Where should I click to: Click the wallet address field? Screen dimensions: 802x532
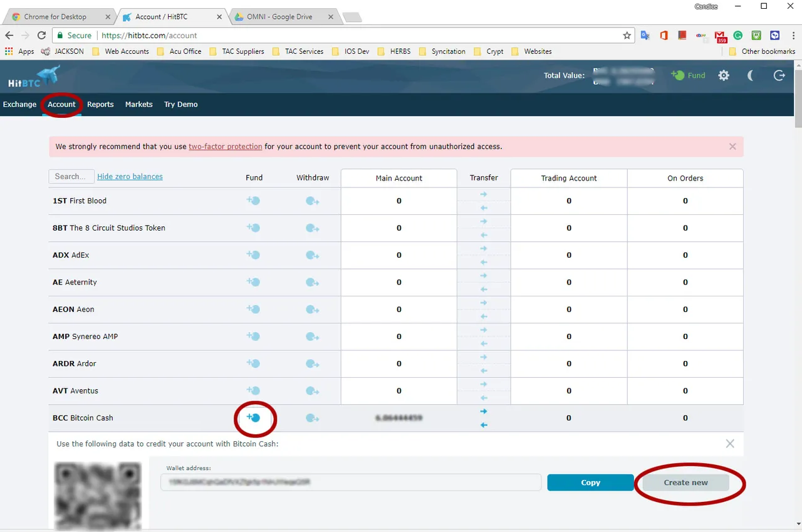(x=351, y=482)
